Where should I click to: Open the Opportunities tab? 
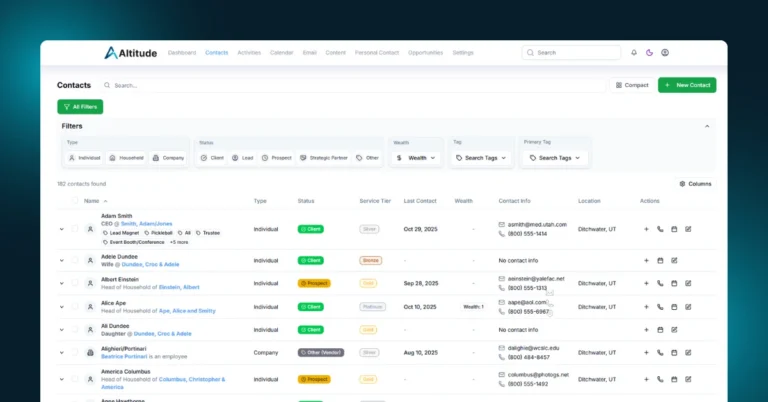tap(425, 52)
